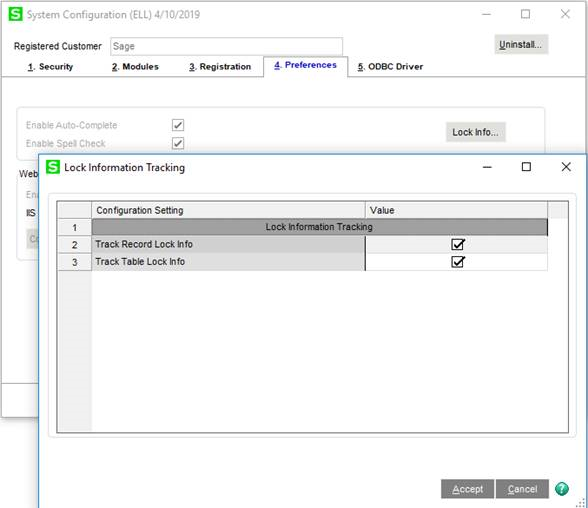The height and width of the screenshot is (508, 588).
Task: Click the Accept button
Action: pyautogui.click(x=467, y=489)
